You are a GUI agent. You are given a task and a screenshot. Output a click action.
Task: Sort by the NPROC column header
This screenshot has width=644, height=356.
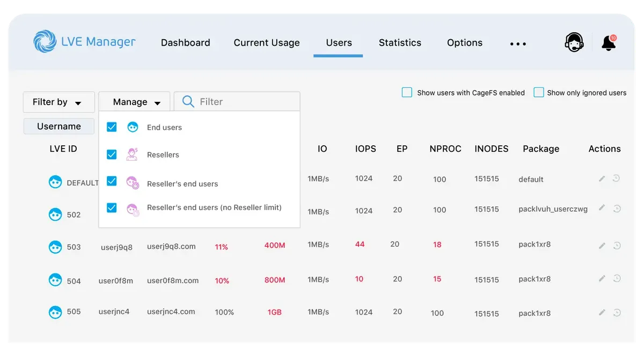(445, 149)
